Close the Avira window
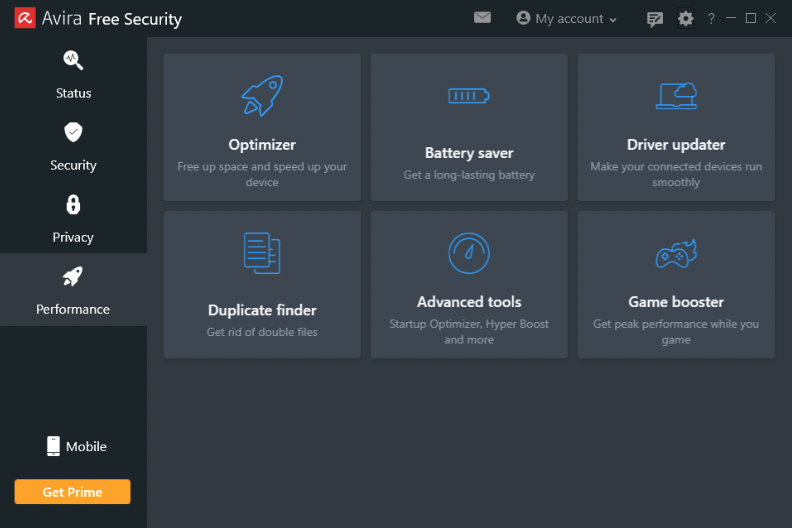Screen dimensions: 792x528 pyautogui.click(x=771, y=18)
